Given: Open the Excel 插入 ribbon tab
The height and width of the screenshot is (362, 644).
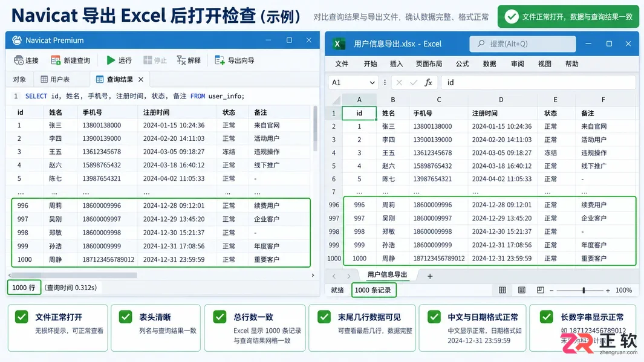Looking at the screenshot, I should [396, 63].
